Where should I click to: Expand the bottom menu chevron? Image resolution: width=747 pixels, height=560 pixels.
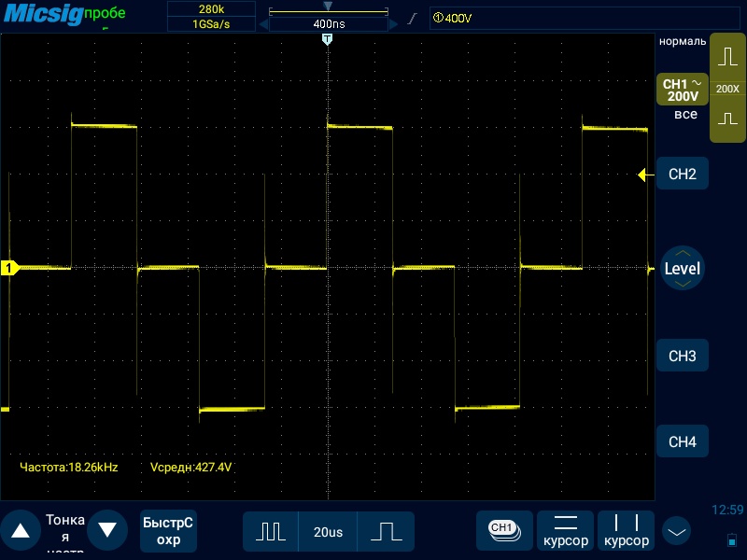pos(676,531)
